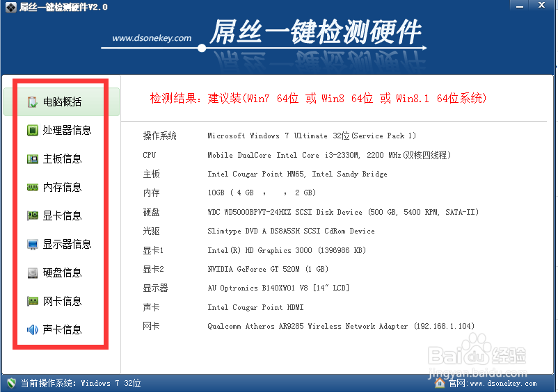Select 声卡信息 label in sidebar
The image size is (558, 392).
pos(63,330)
